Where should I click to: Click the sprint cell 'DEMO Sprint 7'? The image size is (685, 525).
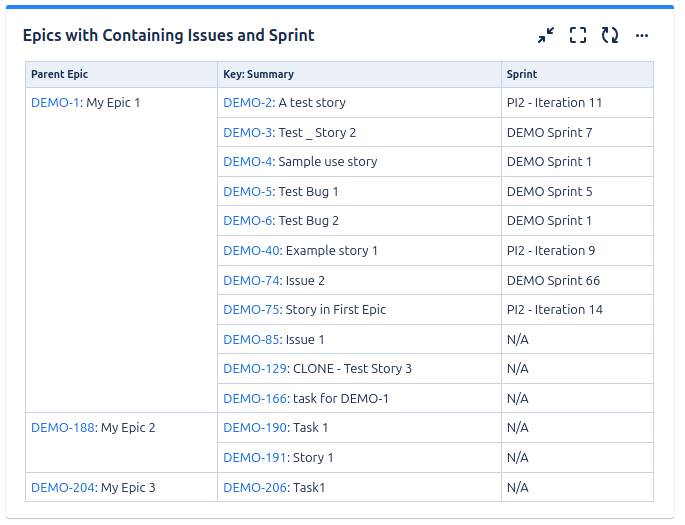577,132
